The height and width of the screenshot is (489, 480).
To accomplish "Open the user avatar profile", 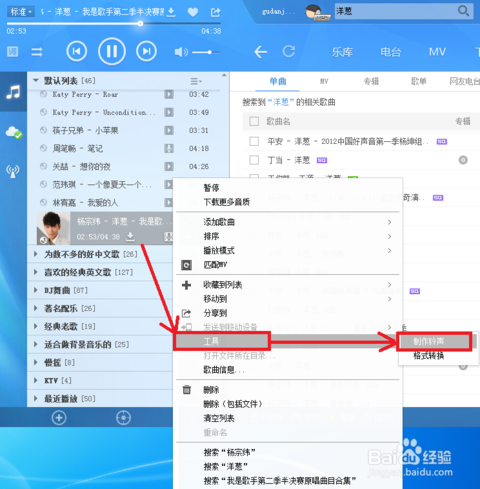I will (314, 12).
